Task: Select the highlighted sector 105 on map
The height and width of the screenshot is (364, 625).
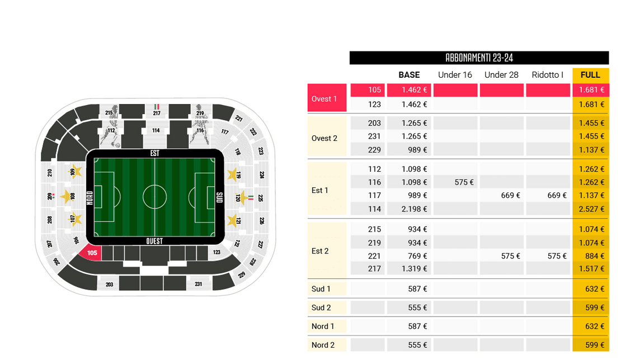Action: pyautogui.click(x=91, y=253)
